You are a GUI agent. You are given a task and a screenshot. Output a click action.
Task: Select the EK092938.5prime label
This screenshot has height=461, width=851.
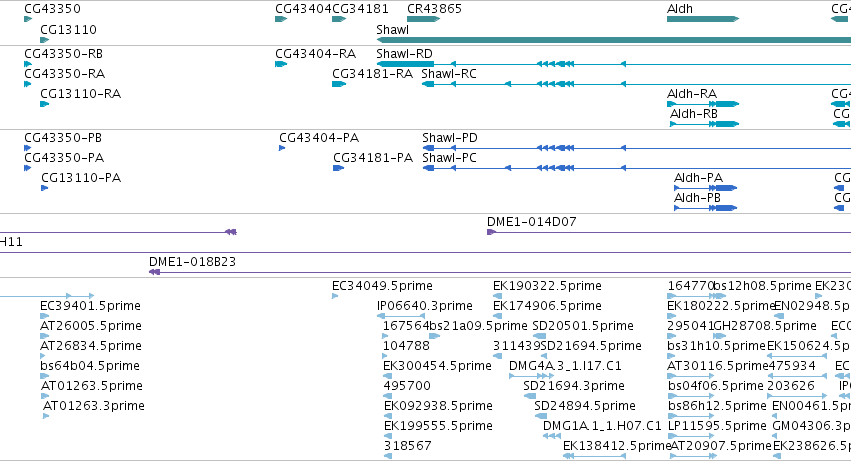(438, 407)
